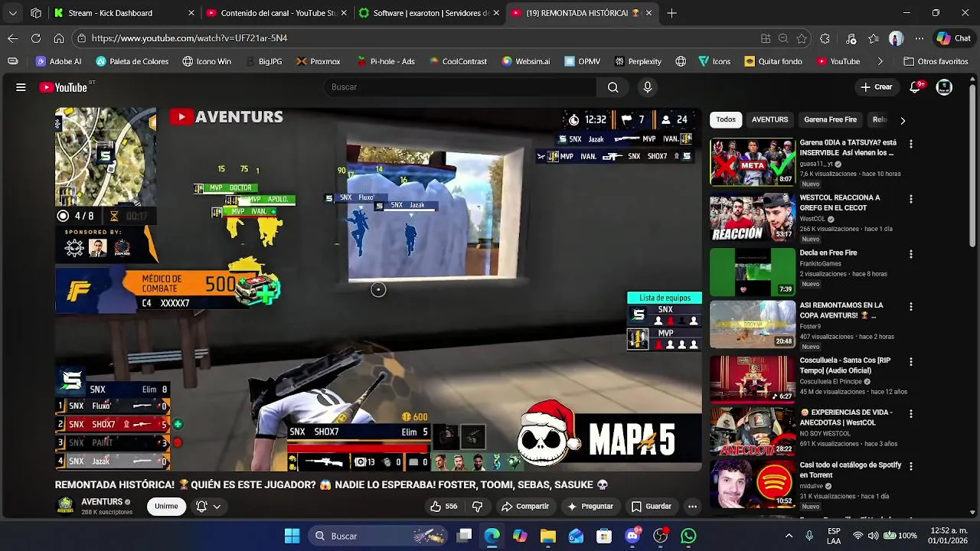Open Microsoft Store from the taskbar

[x=604, y=536]
